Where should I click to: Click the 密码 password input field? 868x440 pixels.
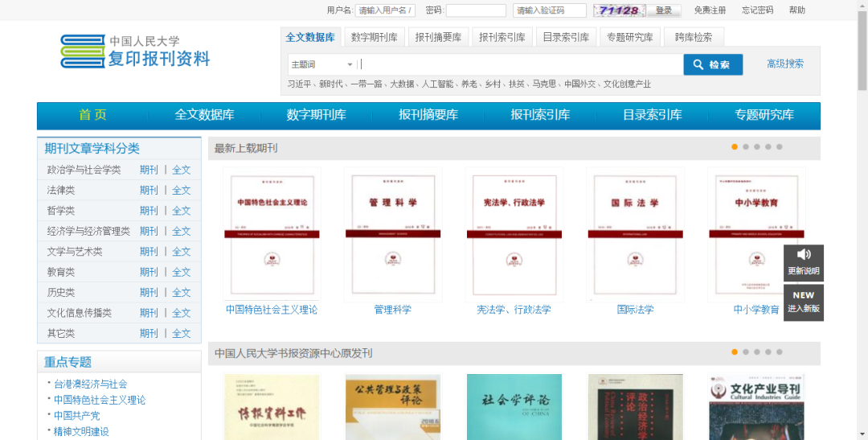tap(476, 10)
